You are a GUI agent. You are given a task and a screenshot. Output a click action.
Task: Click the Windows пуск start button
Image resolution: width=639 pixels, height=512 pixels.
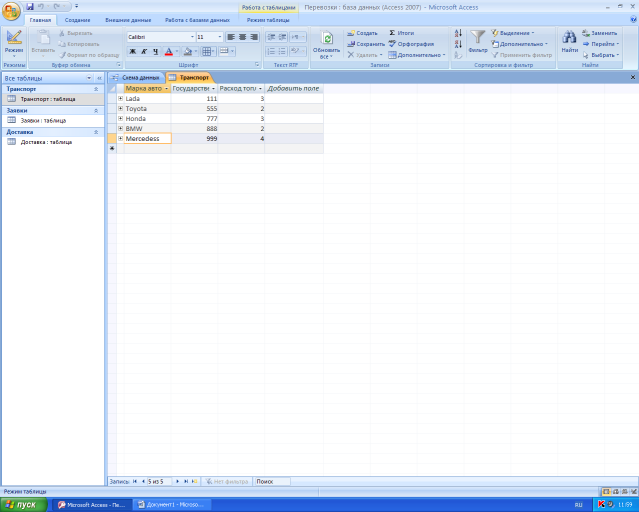click(24, 505)
